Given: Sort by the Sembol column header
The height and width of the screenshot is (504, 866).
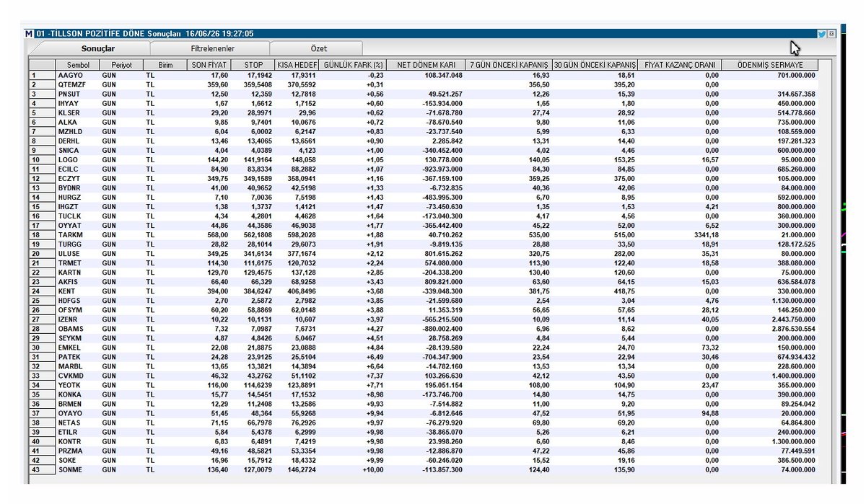Looking at the screenshot, I should click(x=78, y=65).
